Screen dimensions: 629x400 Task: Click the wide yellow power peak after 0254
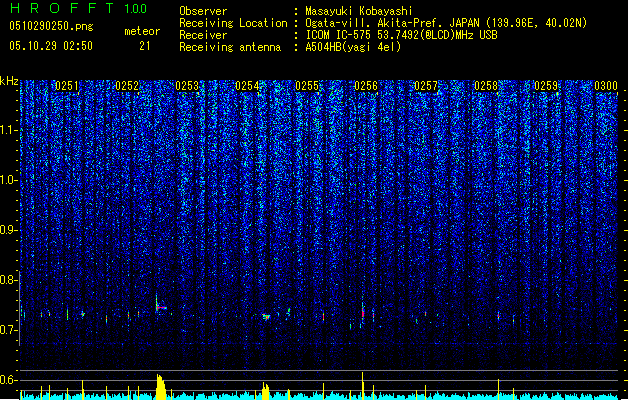266,391
